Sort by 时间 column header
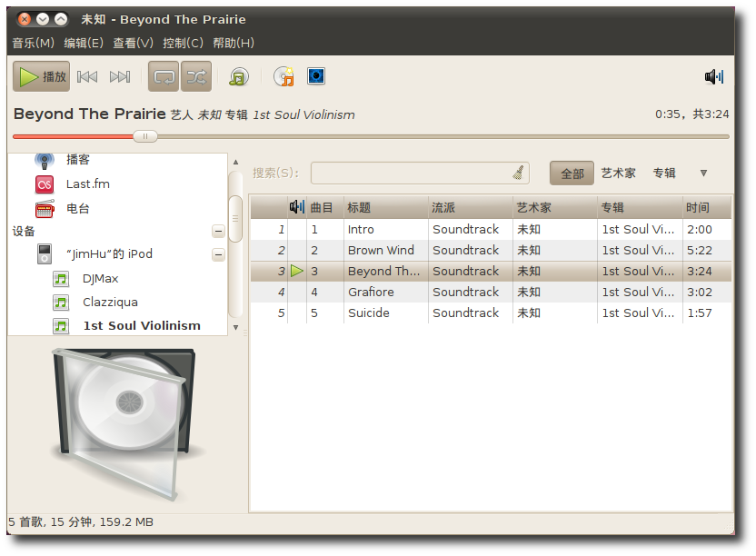756x556 pixels. tap(707, 207)
